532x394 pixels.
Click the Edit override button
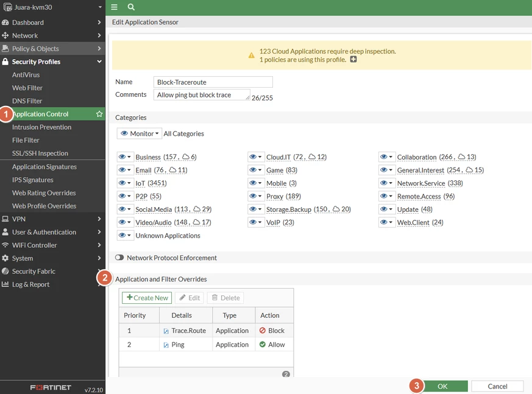[190, 298]
